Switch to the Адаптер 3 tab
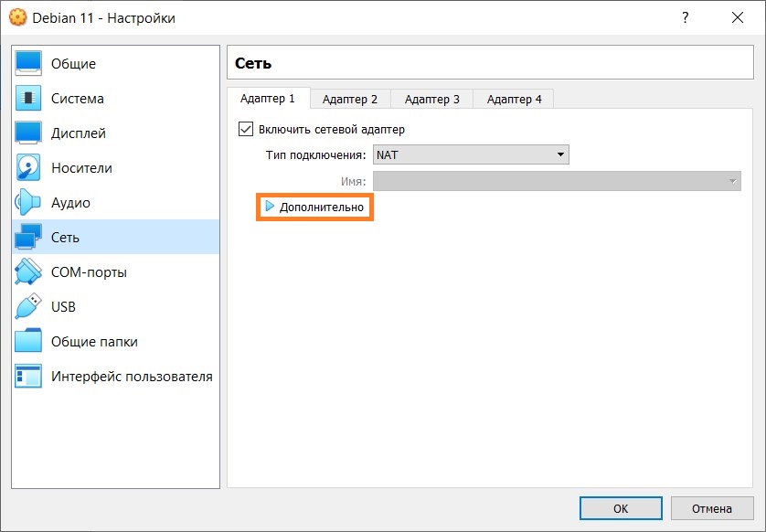 (x=431, y=99)
